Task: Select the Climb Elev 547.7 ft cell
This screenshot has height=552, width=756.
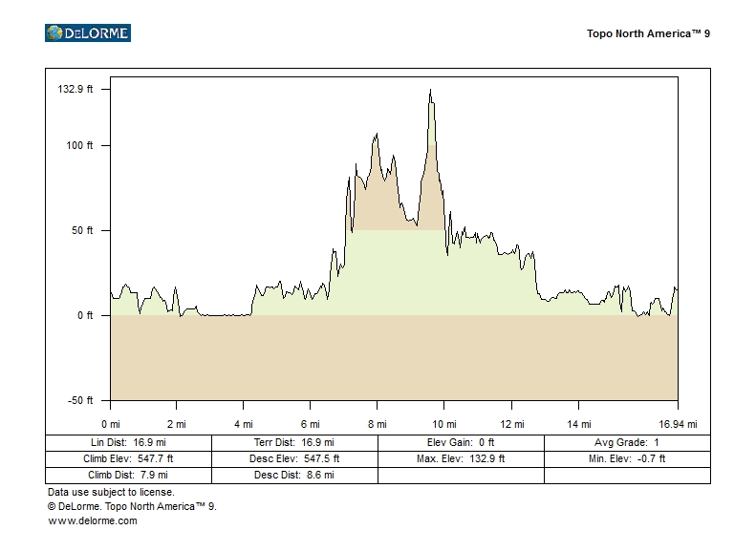Action: 128,459
